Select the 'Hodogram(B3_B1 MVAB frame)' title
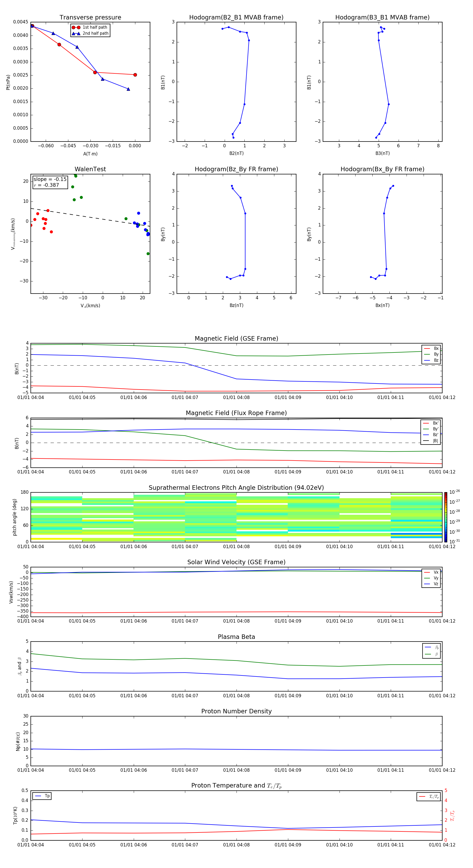This screenshot has width=473, height=868. coord(382,17)
